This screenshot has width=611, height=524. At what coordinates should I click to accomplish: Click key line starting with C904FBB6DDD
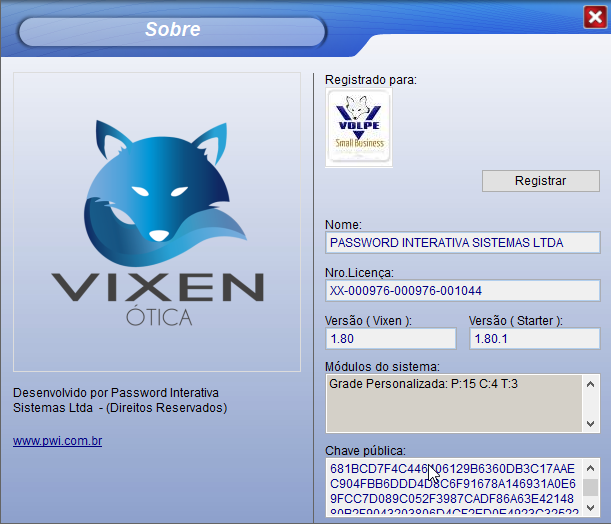pos(452,484)
